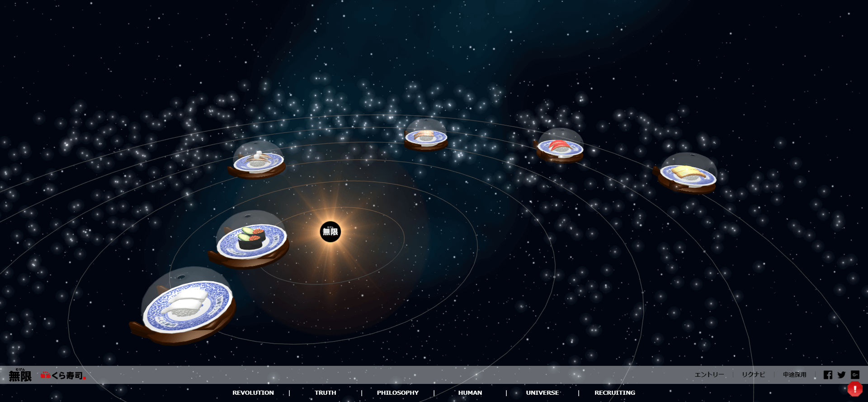Jump to the UNIVERSE section
The height and width of the screenshot is (402, 868).
click(x=542, y=393)
